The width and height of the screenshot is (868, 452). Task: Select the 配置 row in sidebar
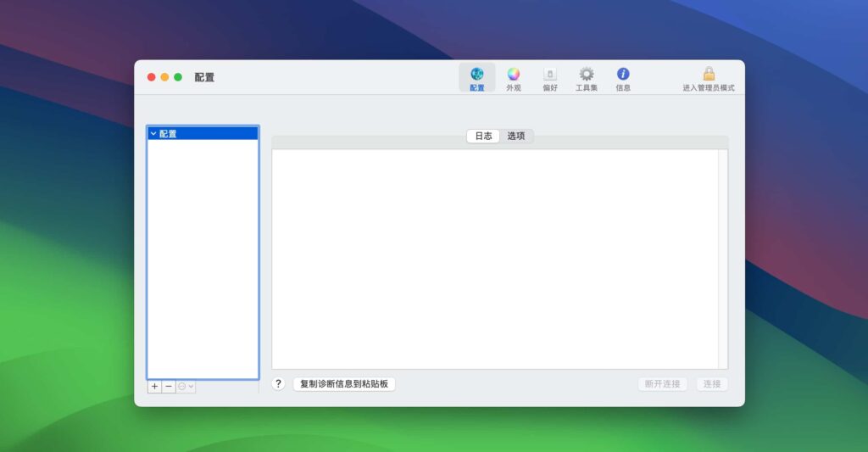point(203,133)
